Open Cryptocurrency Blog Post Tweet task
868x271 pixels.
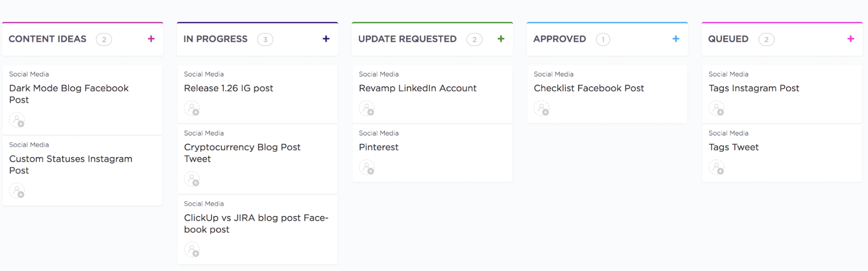pyautogui.click(x=242, y=153)
